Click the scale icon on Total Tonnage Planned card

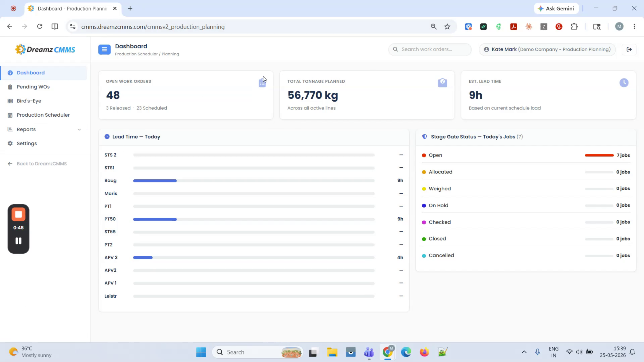442,83
